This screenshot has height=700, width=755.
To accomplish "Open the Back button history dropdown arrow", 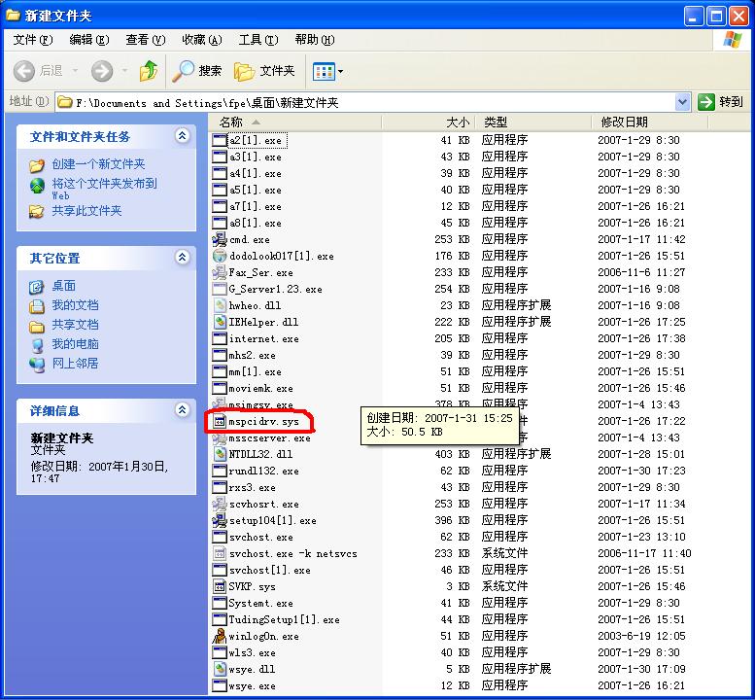I will 75,71.
